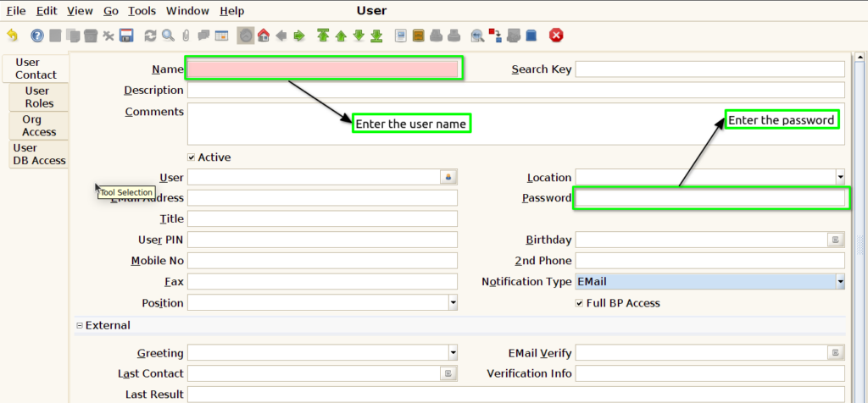Image resolution: width=868 pixels, height=403 pixels.
Task: Select the User Contact tab
Action: tap(36, 69)
